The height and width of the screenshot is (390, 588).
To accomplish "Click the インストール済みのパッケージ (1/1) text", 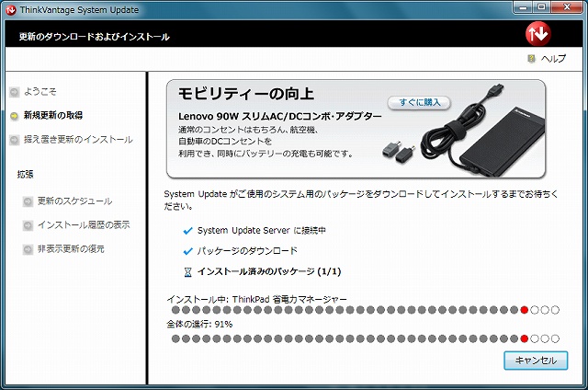I will coord(269,271).
